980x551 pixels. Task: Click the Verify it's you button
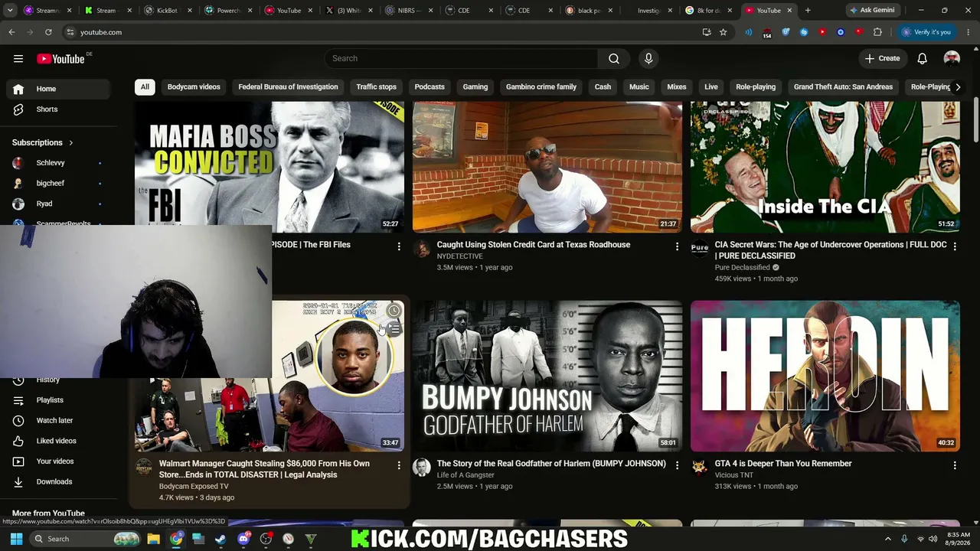coord(926,32)
